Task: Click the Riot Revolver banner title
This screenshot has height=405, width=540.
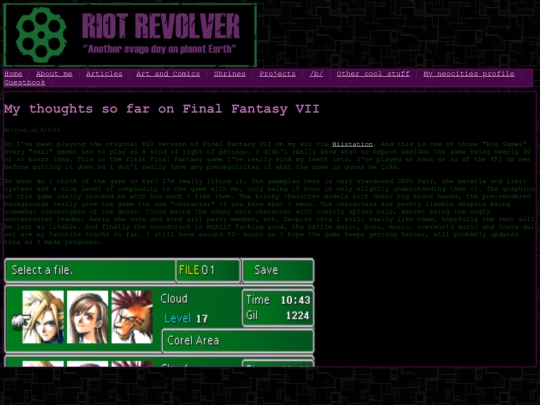Action: pyautogui.click(x=160, y=26)
